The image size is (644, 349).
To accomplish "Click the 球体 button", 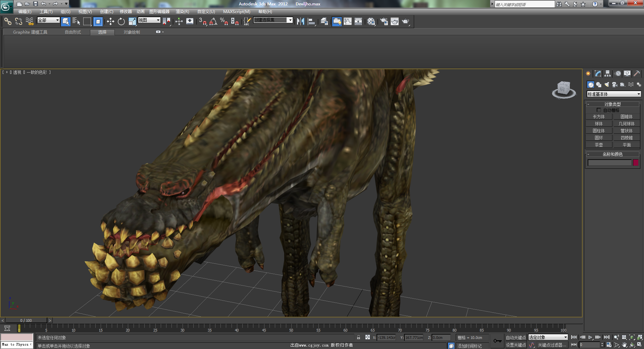I will [x=599, y=124].
